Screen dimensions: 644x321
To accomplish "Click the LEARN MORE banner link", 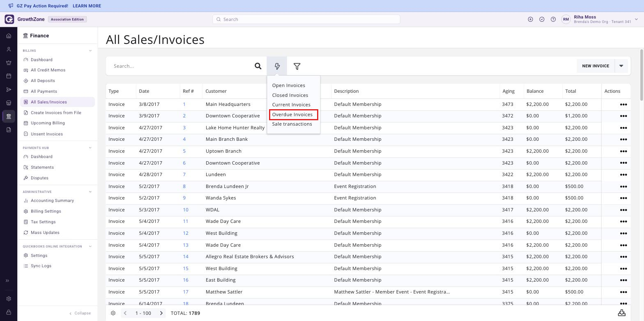I will coord(87,6).
